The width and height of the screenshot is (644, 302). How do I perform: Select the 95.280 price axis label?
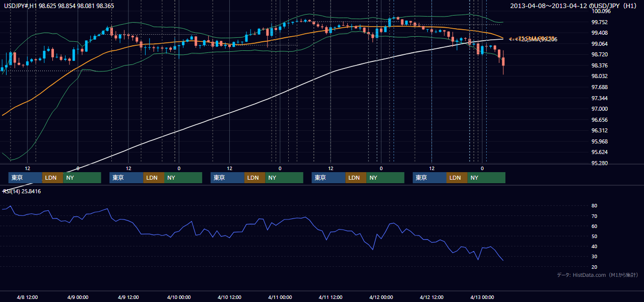600,163
